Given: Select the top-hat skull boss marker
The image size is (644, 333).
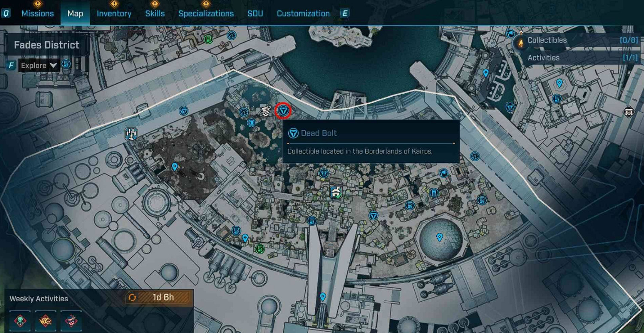Looking at the screenshot, I should click(x=265, y=111).
